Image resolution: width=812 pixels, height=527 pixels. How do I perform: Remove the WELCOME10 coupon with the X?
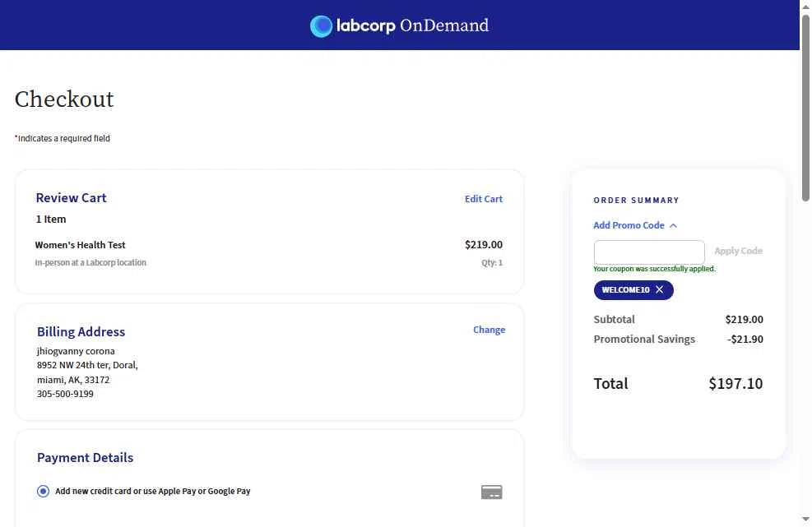point(659,290)
